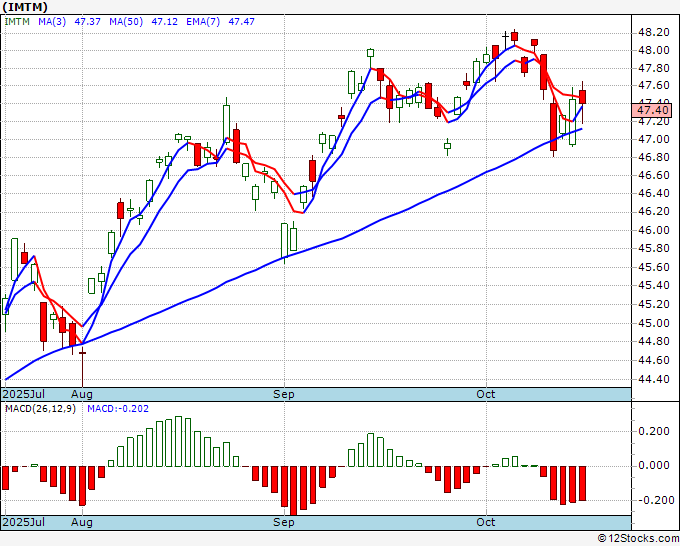Click the 47.60 price axis label

654,85
